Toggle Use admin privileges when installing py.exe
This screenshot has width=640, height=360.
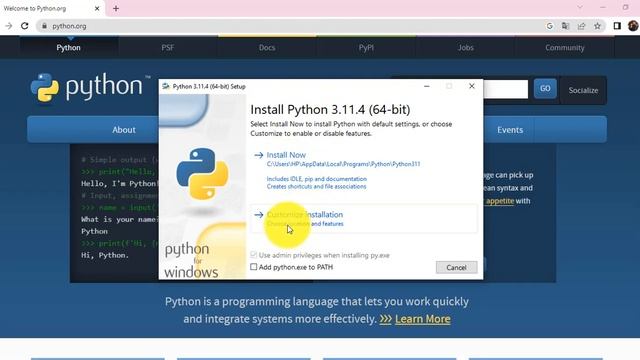pos(253,255)
